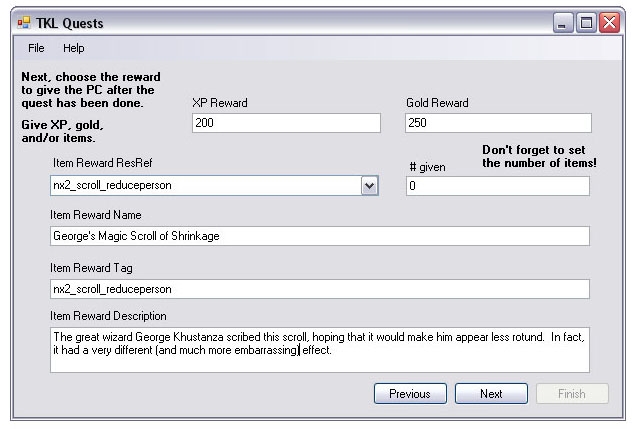The width and height of the screenshot is (632, 429).
Task: Click the # given number field
Action: pyautogui.click(x=497, y=186)
